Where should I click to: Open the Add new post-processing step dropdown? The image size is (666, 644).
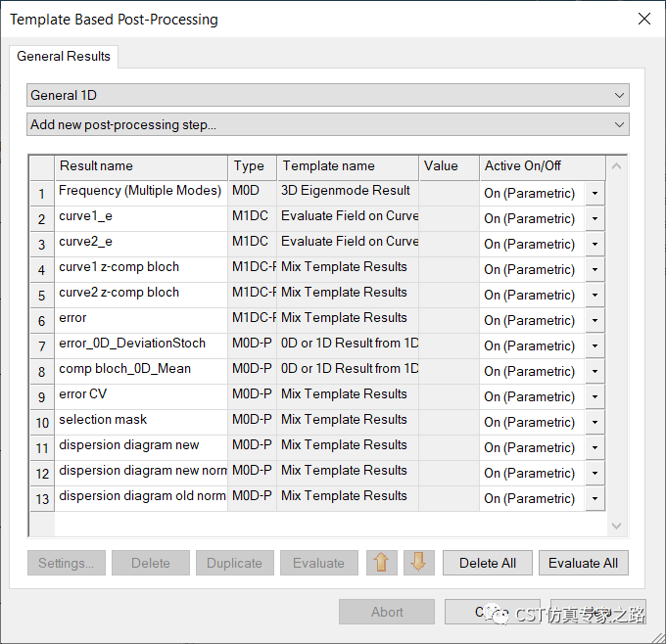[x=328, y=125]
